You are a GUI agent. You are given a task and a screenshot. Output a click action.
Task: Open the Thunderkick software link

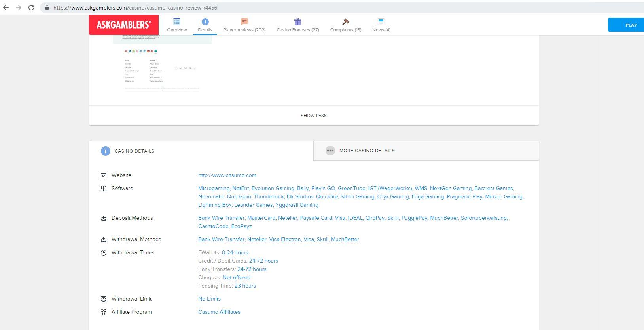(269, 196)
